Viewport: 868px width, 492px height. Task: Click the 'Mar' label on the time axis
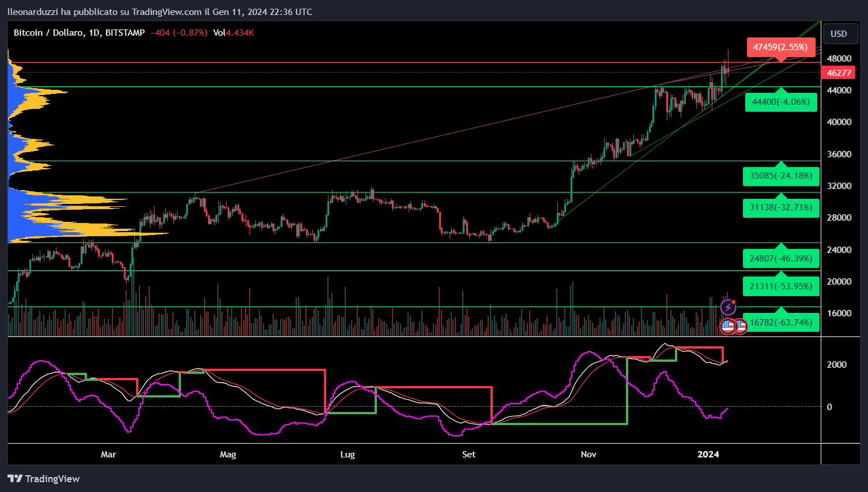coord(108,455)
